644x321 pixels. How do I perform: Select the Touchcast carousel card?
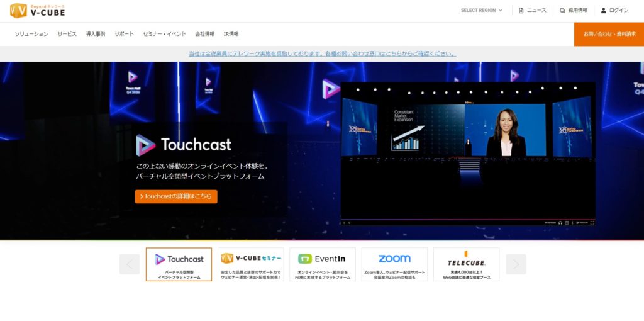(x=179, y=264)
